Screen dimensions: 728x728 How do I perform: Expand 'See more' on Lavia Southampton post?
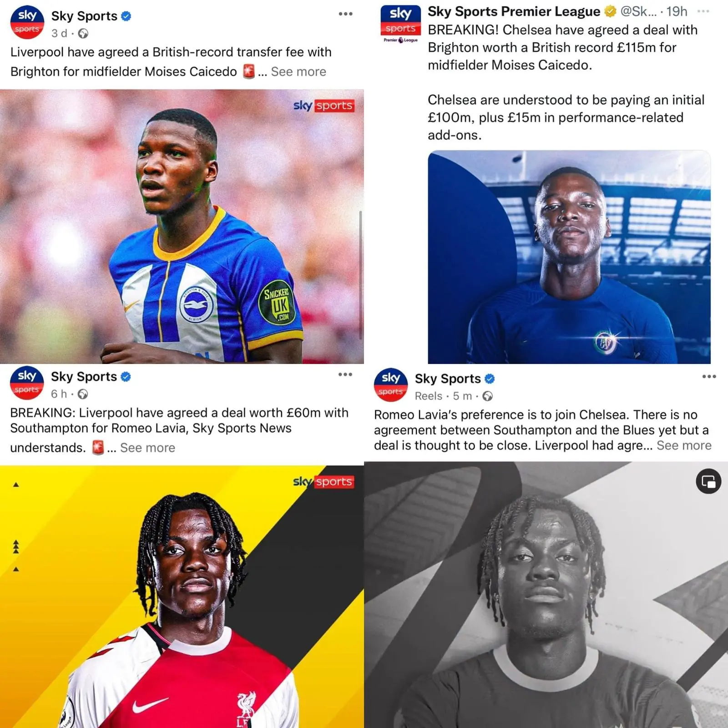[147, 448]
